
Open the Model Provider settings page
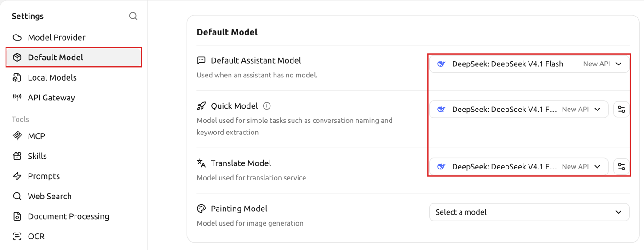(x=74, y=37)
